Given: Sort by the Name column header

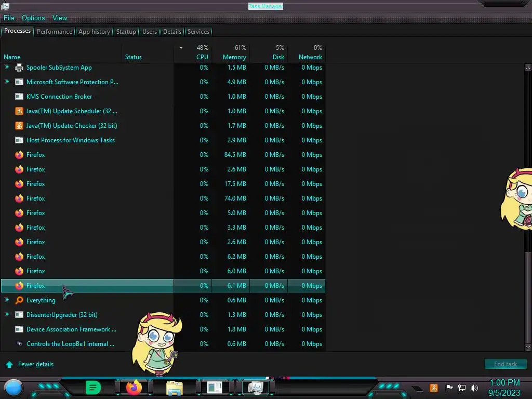Looking at the screenshot, I should tap(61, 53).
